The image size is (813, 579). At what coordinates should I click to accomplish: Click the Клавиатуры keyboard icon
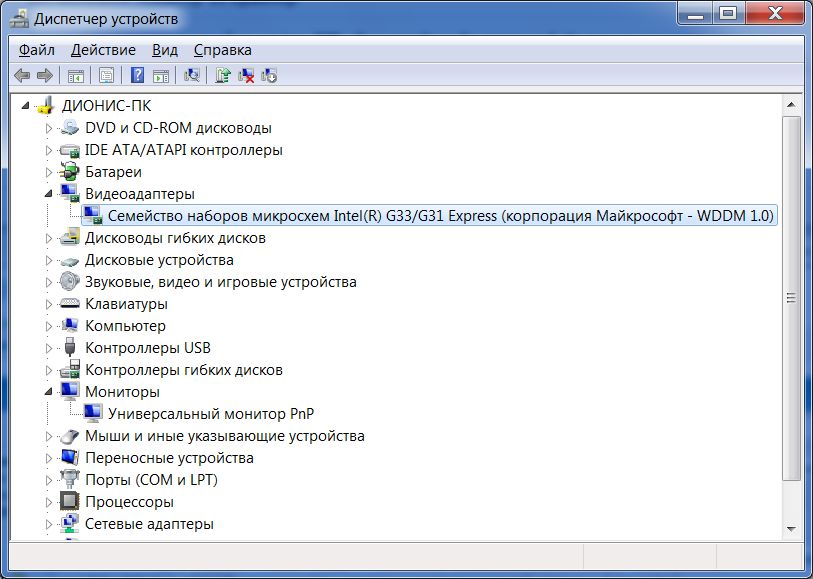click(69, 303)
